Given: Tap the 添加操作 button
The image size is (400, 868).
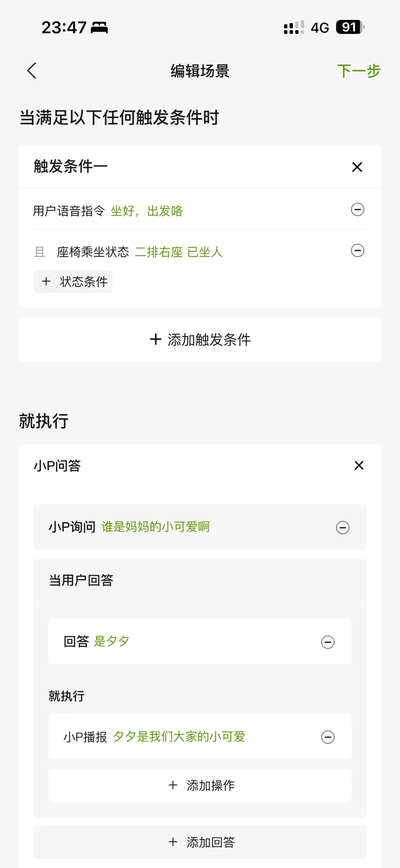Looking at the screenshot, I should (200, 786).
